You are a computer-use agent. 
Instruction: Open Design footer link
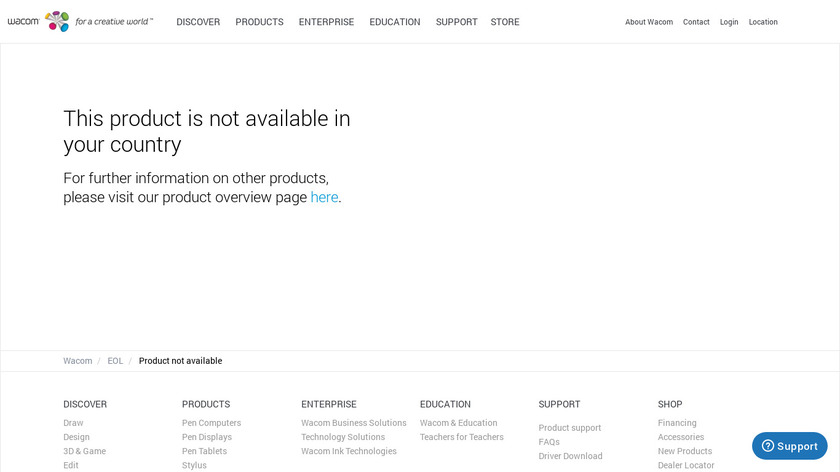coord(77,437)
